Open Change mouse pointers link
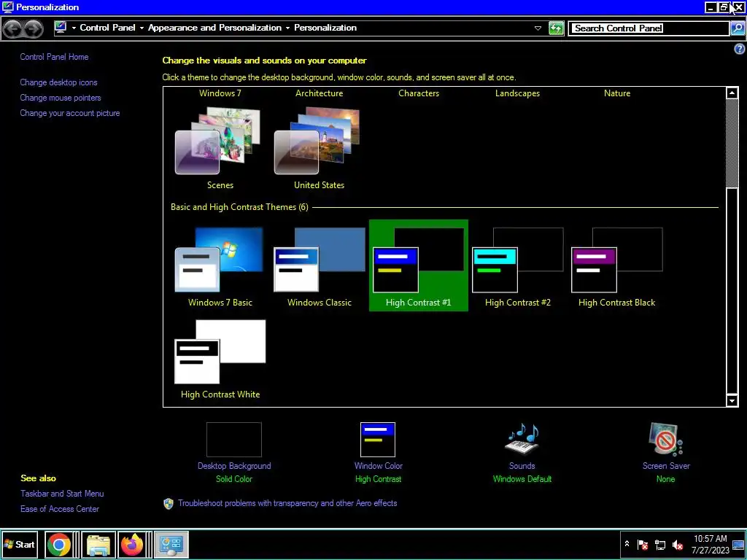Image resolution: width=747 pixels, height=560 pixels. (x=61, y=98)
